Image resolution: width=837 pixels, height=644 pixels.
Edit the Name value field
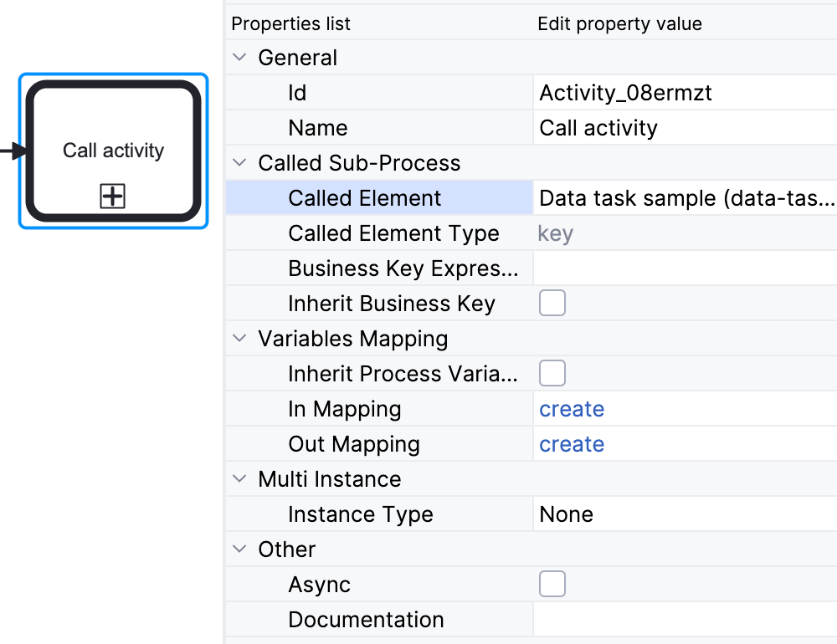pos(684,128)
